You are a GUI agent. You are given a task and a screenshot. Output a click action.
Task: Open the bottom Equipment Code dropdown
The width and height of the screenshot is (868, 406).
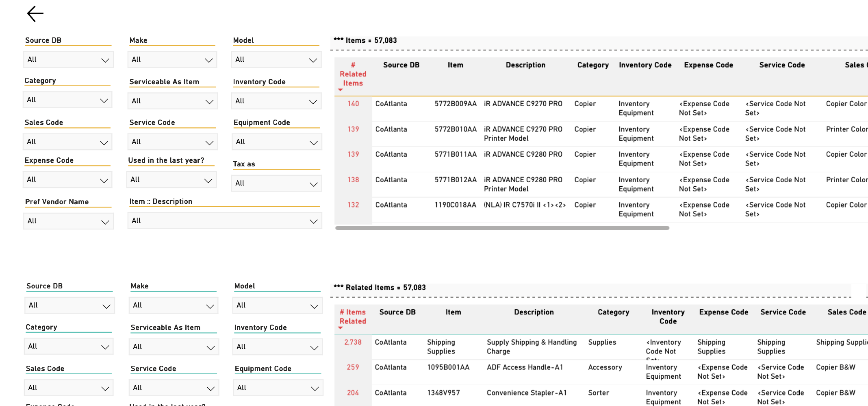pyautogui.click(x=278, y=388)
